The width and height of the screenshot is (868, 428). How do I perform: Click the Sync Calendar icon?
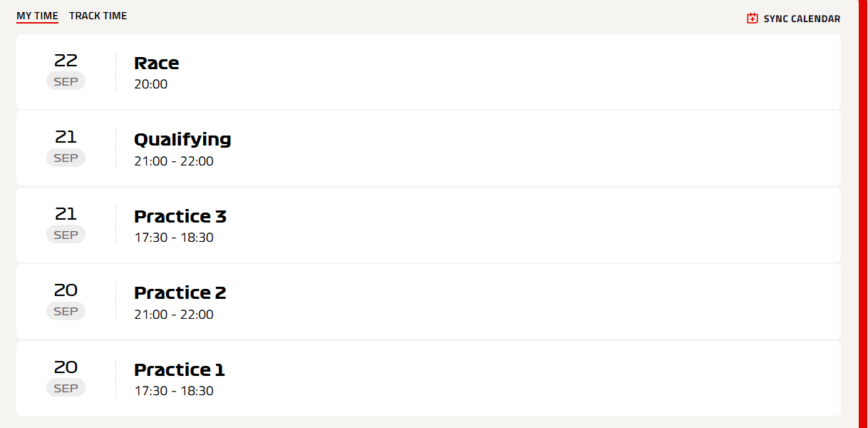coord(752,19)
